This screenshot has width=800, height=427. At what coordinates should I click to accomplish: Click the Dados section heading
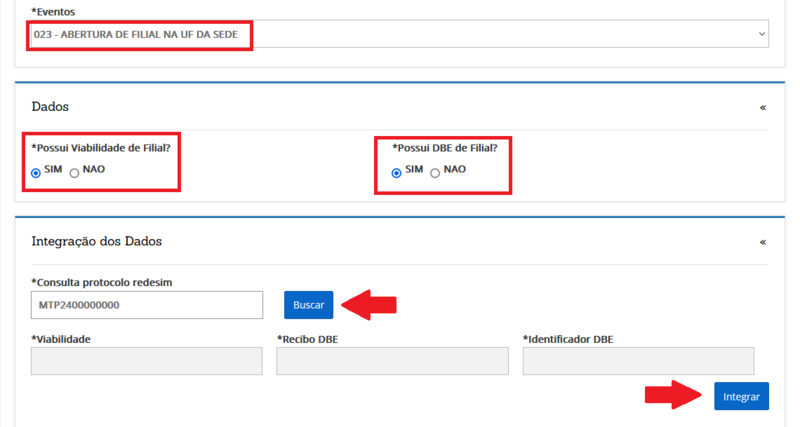point(50,107)
